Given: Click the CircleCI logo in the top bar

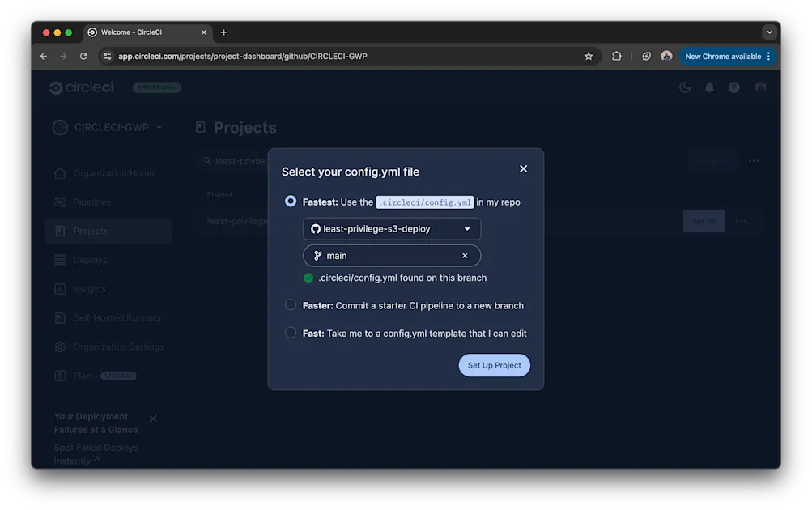Looking at the screenshot, I should pyautogui.click(x=81, y=87).
